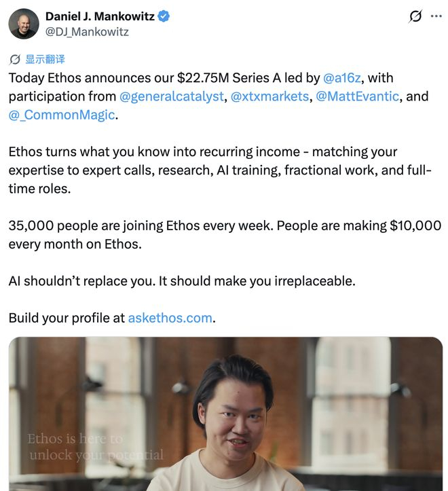Click the paragraph about recurring income
This screenshot has width=448, height=491.
coord(220,170)
